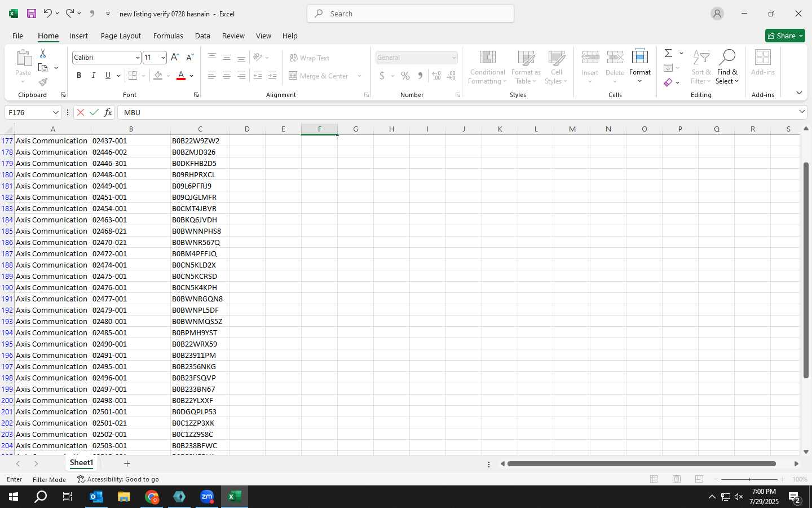Add a new sheet with the plus icon
Viewport: 812px width, 508px height.
click(x=127, y=463)
